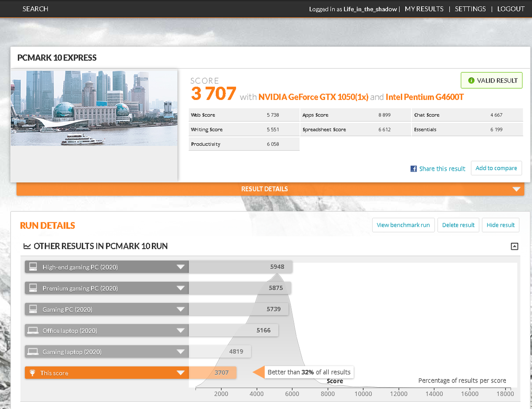
Task: Click the 10000 tick label on score axis
Action: [363, 394]
